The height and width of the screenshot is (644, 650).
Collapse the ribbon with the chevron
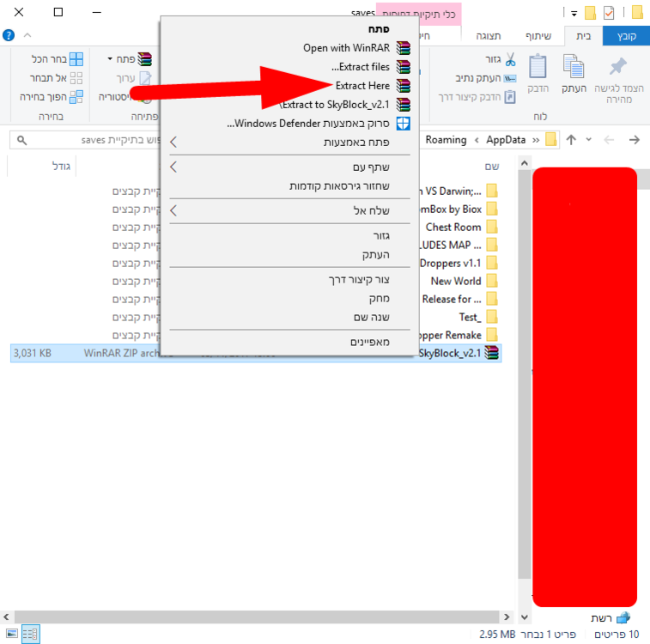point(27,35)
